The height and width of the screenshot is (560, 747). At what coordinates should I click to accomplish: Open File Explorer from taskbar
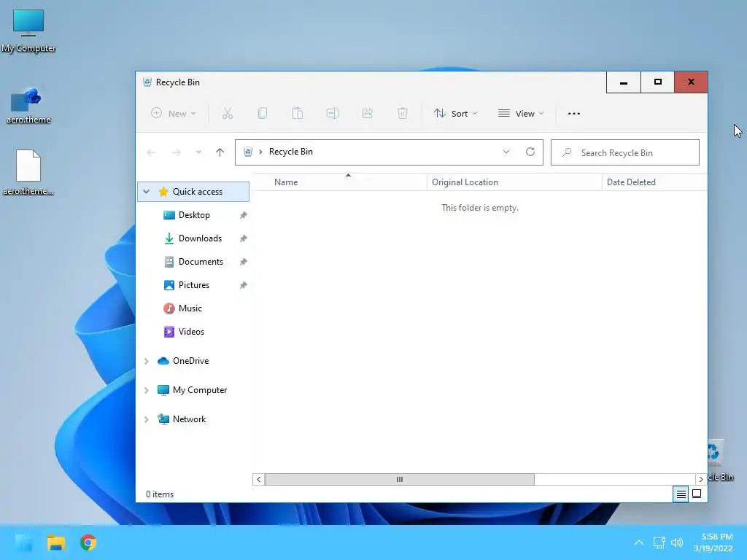[x=55, y=542]
